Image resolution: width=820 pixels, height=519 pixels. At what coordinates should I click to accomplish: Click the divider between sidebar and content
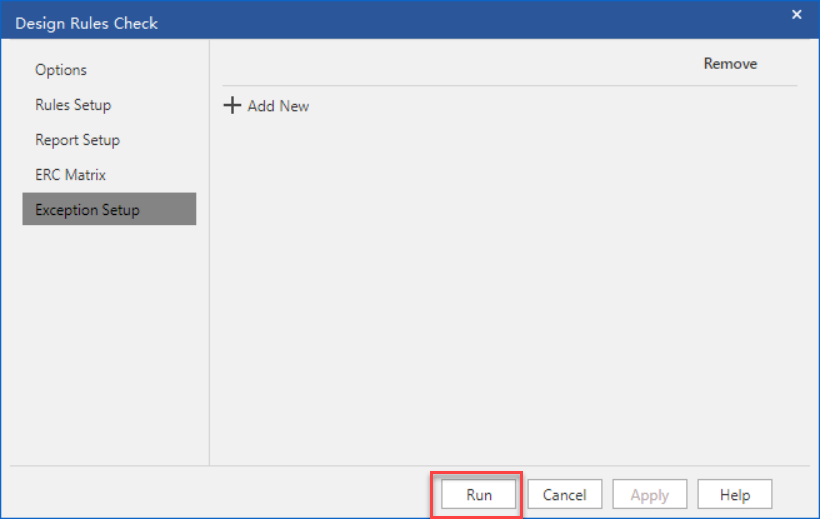209,300
